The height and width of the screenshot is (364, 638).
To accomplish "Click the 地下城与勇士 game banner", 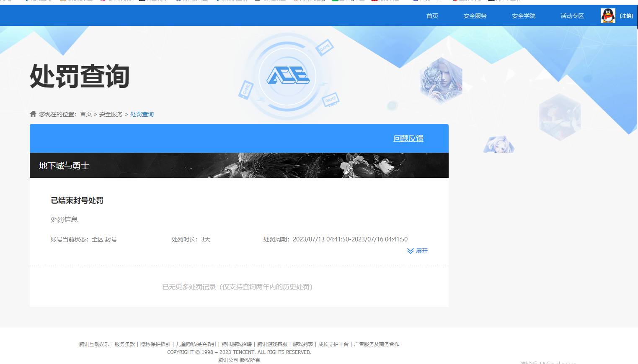I will point(239,165).
